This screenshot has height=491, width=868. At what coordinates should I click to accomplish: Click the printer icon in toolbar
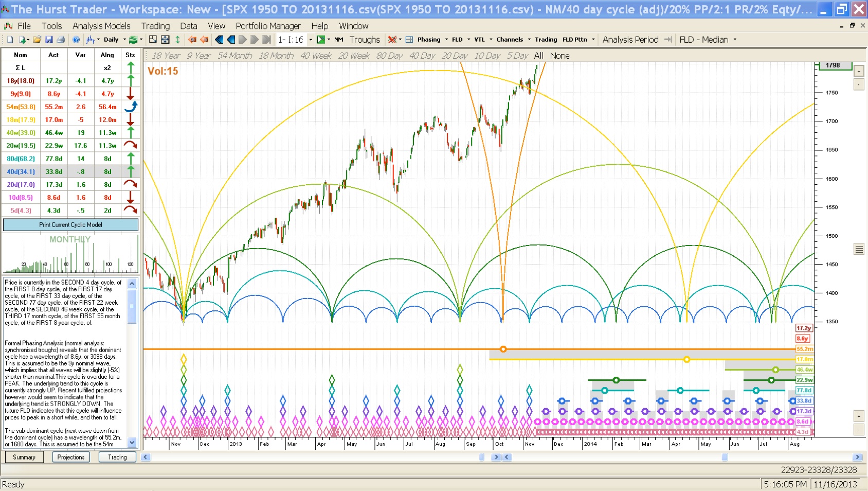click(x=61, y=40)
